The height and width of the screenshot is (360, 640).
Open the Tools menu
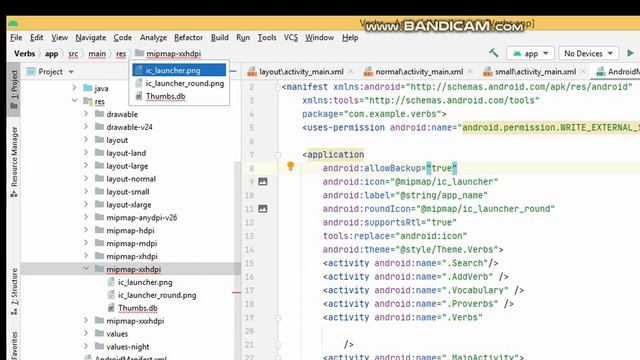click(x=267, y=38)
